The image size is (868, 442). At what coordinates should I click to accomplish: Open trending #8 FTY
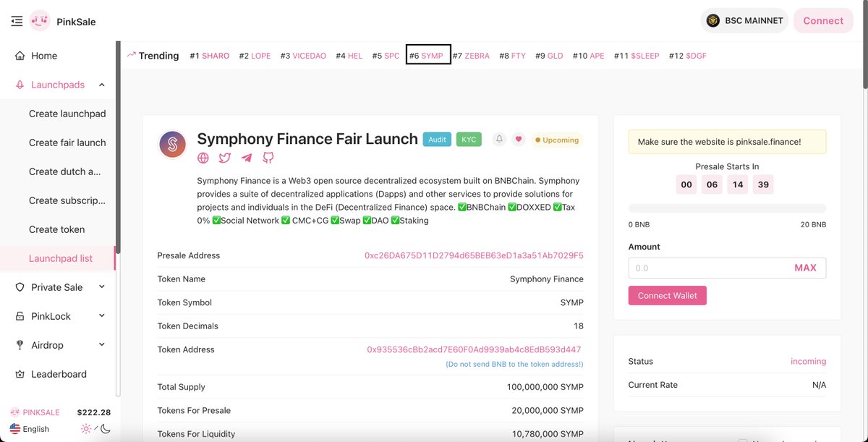pyautogui.click(x=513, y=56)
